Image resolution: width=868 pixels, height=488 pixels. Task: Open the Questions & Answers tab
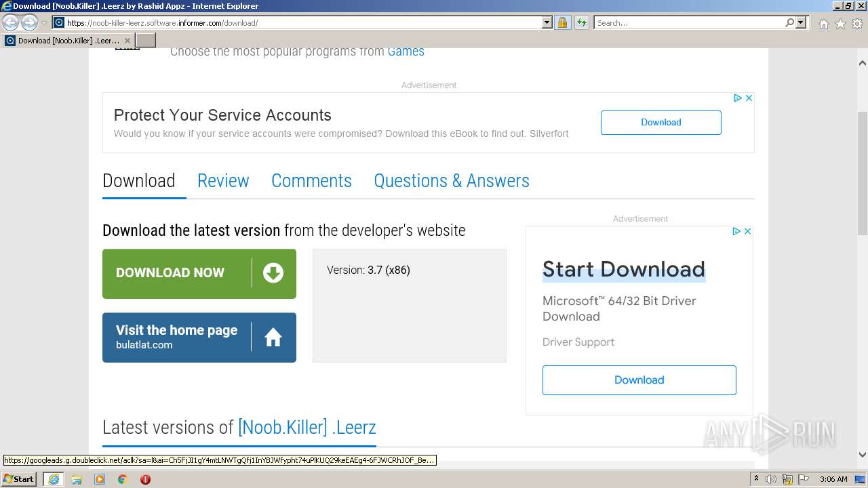coord(452,181)
